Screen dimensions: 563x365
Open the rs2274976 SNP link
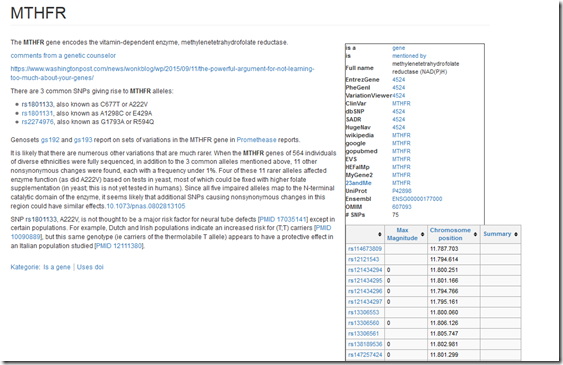click(x=37, y=122)
